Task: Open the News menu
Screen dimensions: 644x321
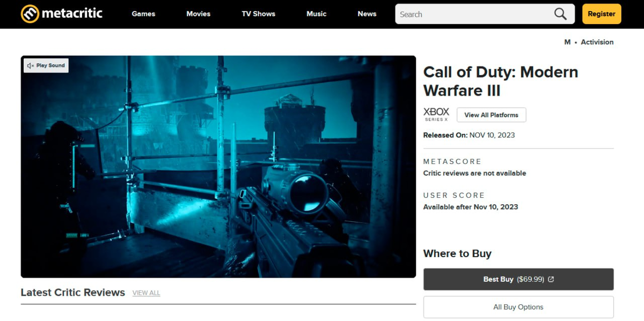Action: click(367, 14)
